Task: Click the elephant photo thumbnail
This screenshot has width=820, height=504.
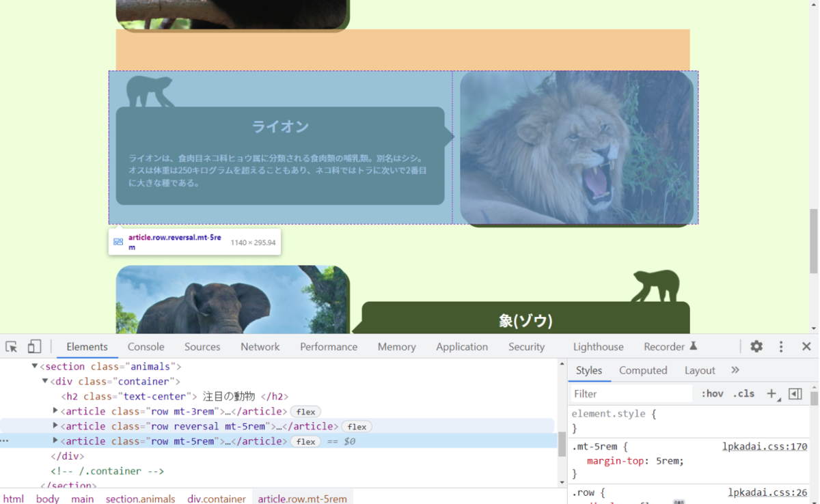Action: pos(232,299)
